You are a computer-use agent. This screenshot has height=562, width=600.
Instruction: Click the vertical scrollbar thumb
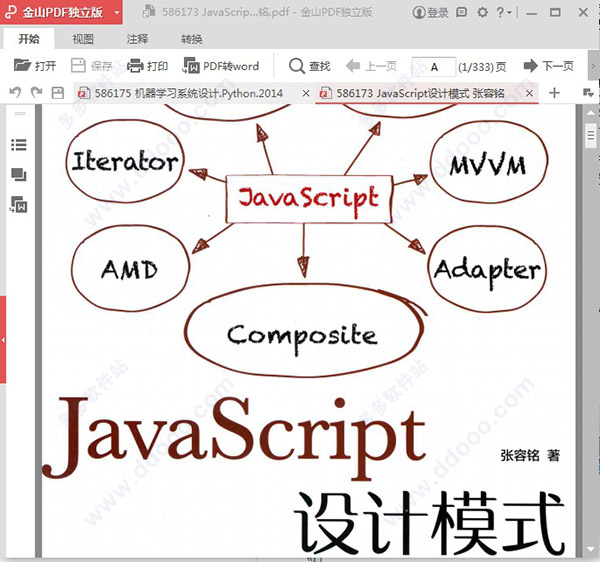click(591, 135)
